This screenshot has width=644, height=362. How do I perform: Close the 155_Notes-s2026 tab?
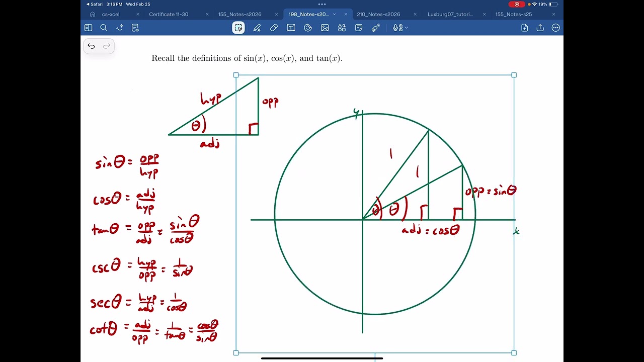click(x=276, y=14)
